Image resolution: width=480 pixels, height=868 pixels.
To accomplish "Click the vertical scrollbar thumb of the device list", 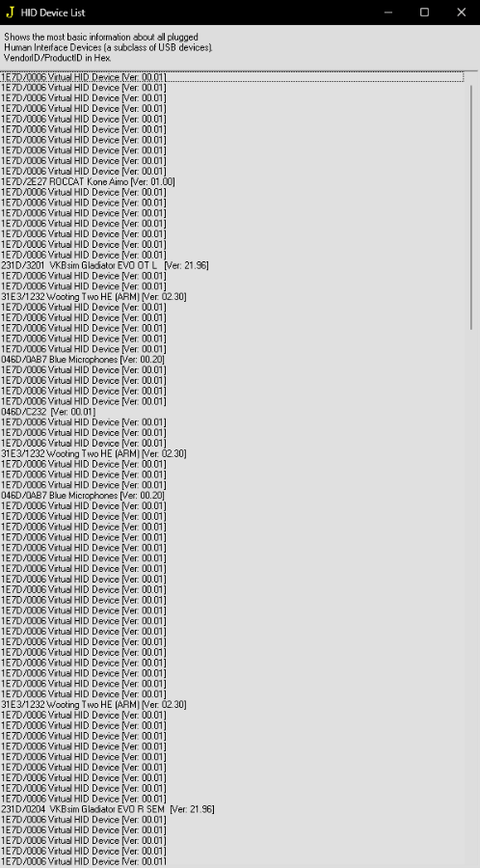I will click(471, 207).
